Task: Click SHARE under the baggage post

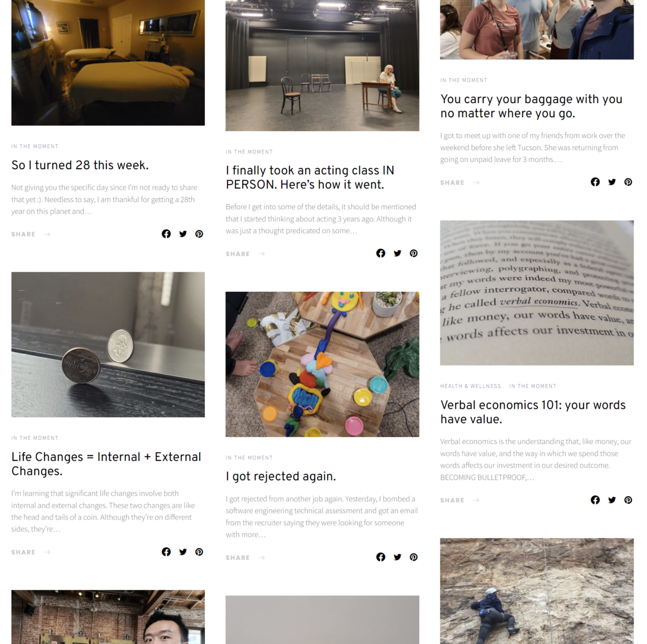Action: tap(452, 182)
